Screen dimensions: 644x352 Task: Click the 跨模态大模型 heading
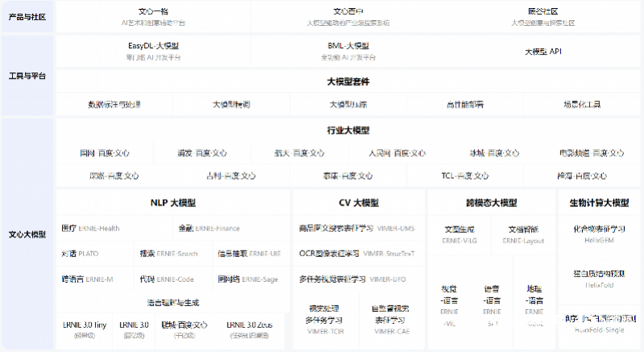pos(492,202)
